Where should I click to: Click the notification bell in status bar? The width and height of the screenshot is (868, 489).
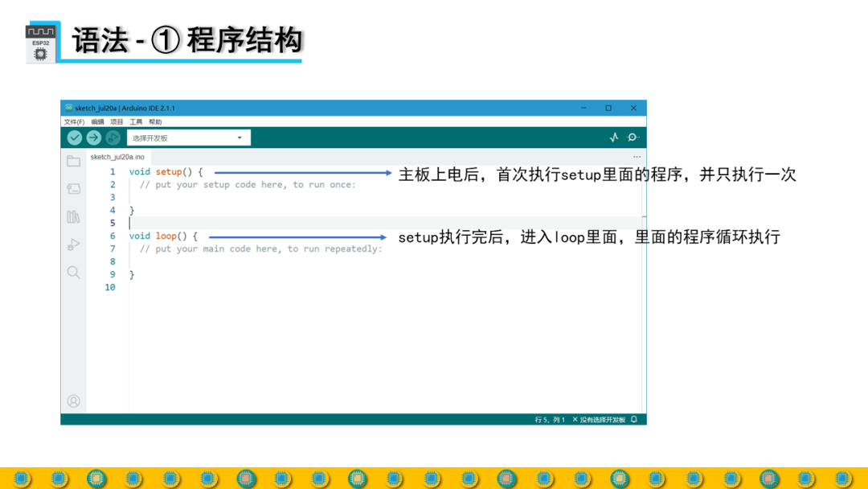[634, 420]
